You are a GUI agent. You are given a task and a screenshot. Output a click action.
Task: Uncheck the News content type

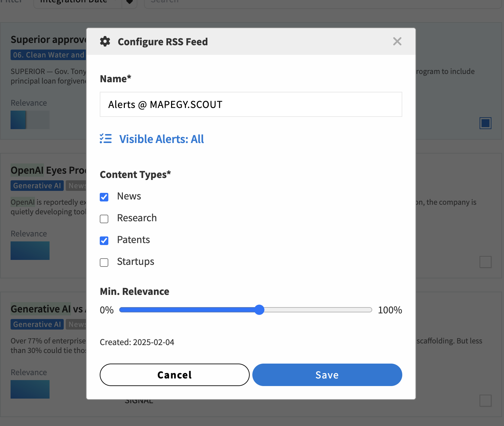104,197
